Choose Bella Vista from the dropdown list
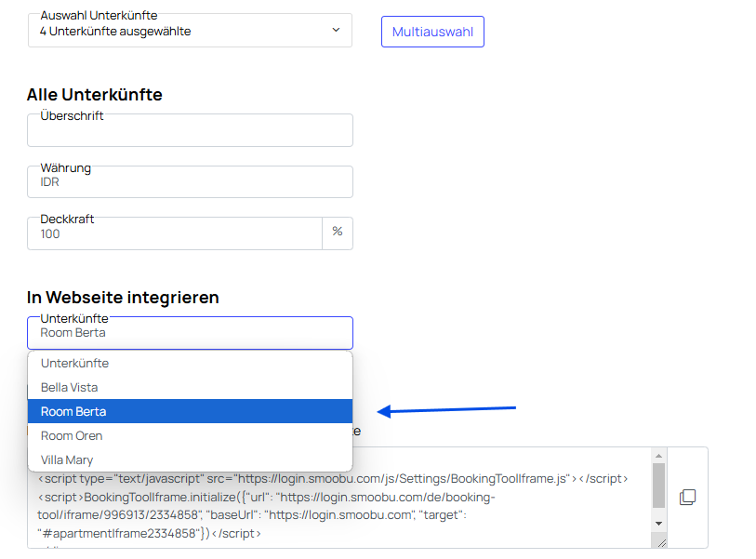 [x=190, y=387]
